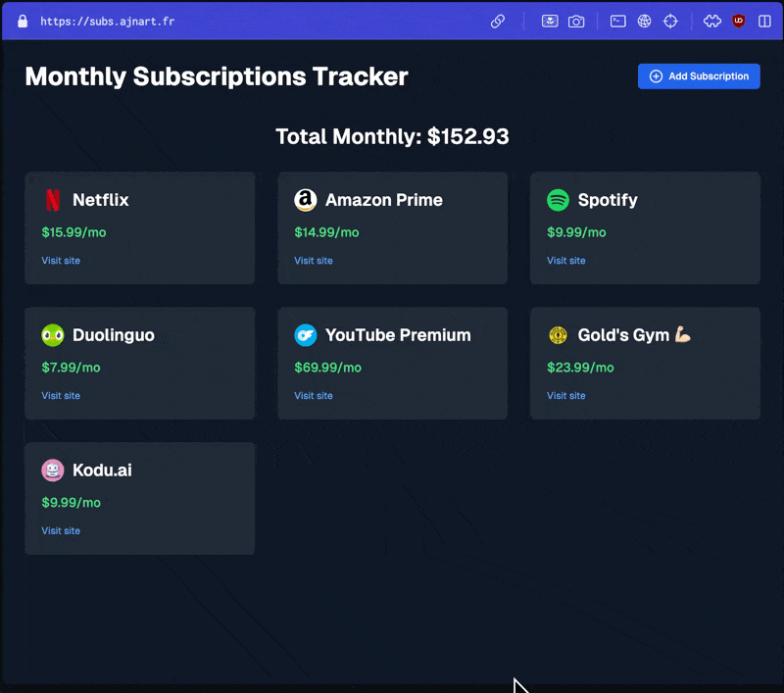The image size is (784, 693).
Task: Click the image viewer toolbar icon
Action: (551, 21)
